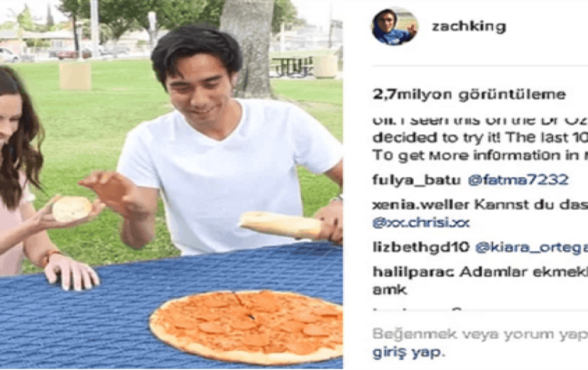
Task: Open the lizbethgd10 commenter profile
Action: (421, 247)
